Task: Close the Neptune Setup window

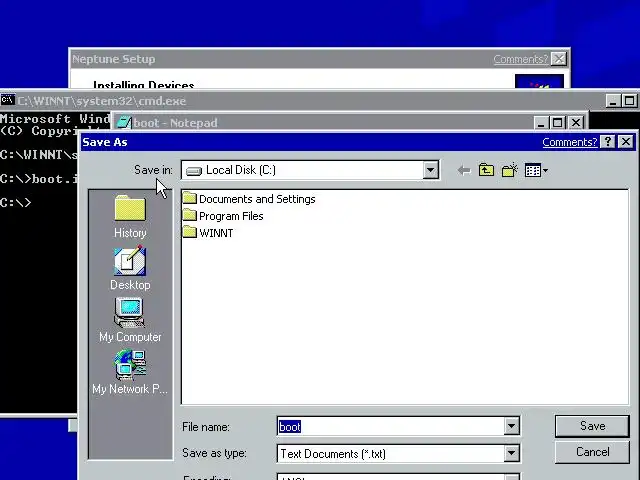Action: tap(558, 59)
